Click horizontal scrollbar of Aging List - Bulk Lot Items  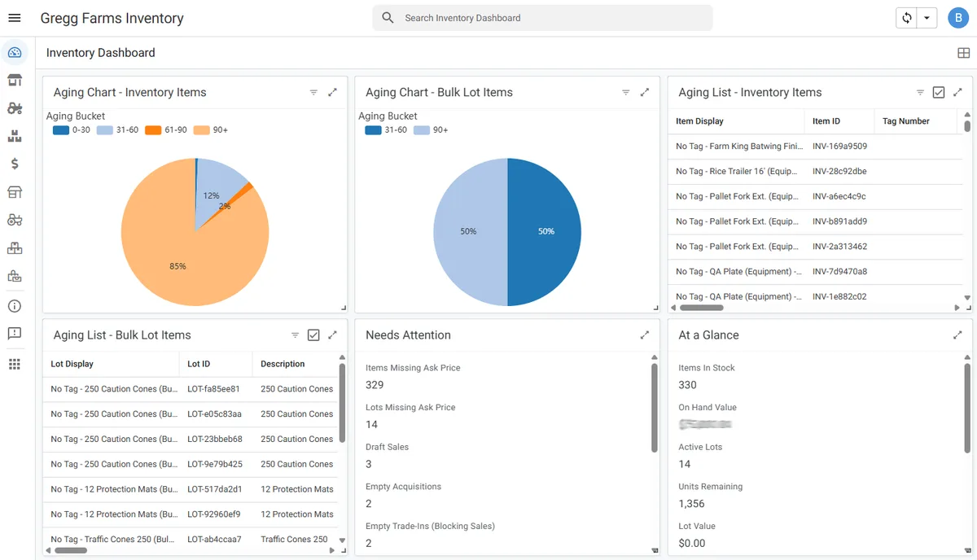[71, 551]
